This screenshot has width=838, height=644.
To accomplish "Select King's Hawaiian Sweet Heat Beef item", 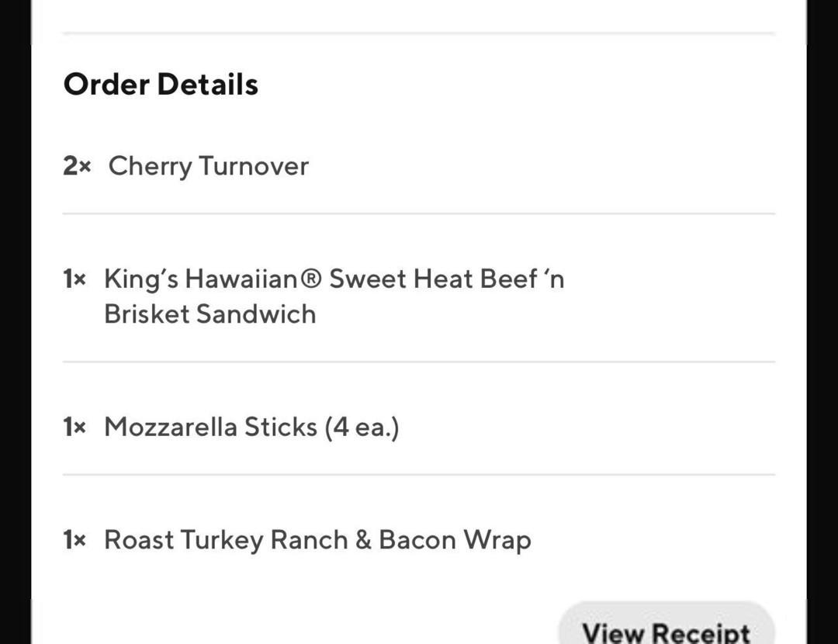I will [334, 279].
